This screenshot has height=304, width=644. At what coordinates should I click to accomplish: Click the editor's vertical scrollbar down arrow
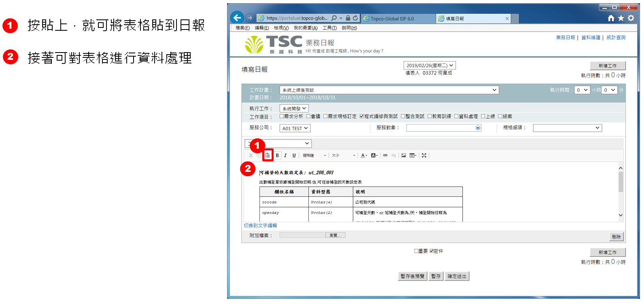tap(621, 215)
